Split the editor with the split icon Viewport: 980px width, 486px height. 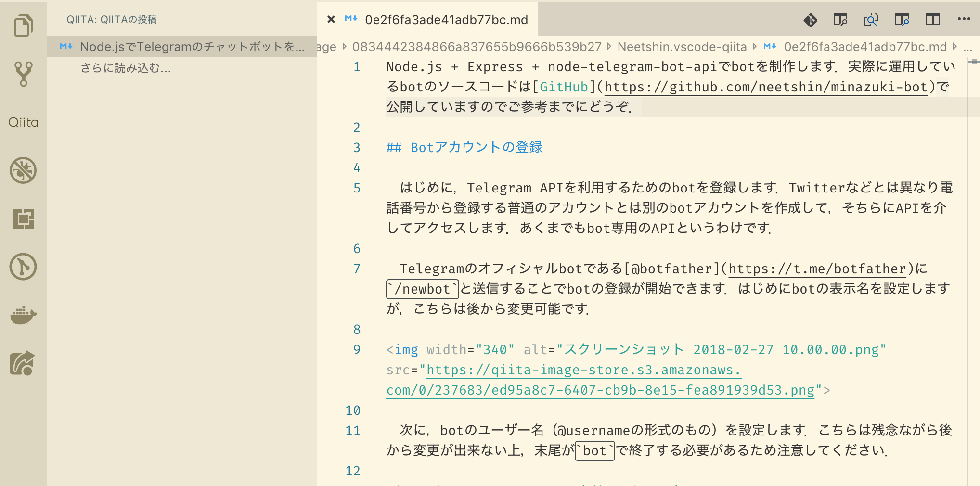[933, 20]
